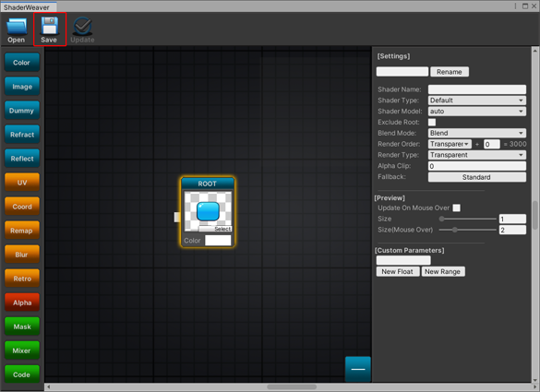The width and height of the screenshot is (540, 392).
Task: Click the Open folder icon
Action: tap(17, 27)
